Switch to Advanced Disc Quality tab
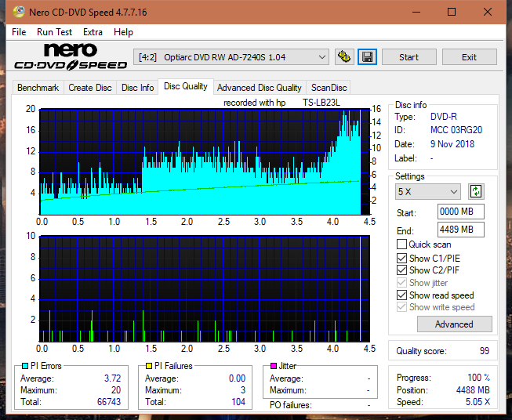This screenshot has width=512, height=420. [x=260, y=88]
